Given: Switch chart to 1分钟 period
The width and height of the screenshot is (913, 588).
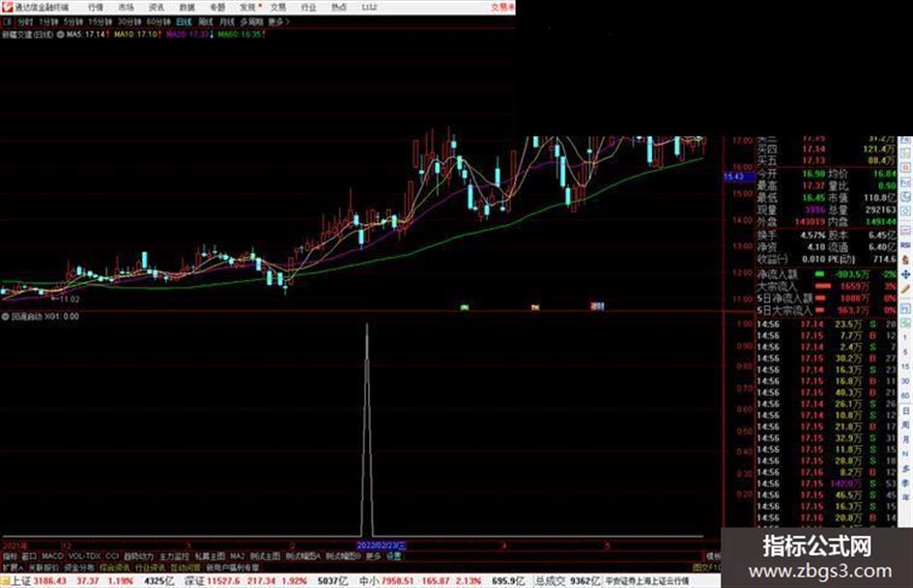Looking at the screenshot, I should pyautogui.click(x=48, y=21).
